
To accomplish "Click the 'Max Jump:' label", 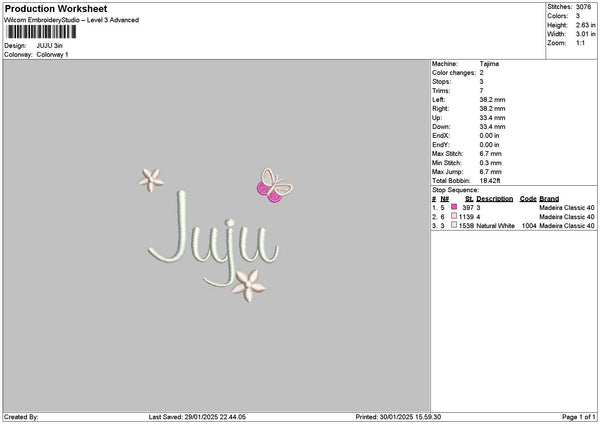I will pyautogui.click(x=448, y=172).
